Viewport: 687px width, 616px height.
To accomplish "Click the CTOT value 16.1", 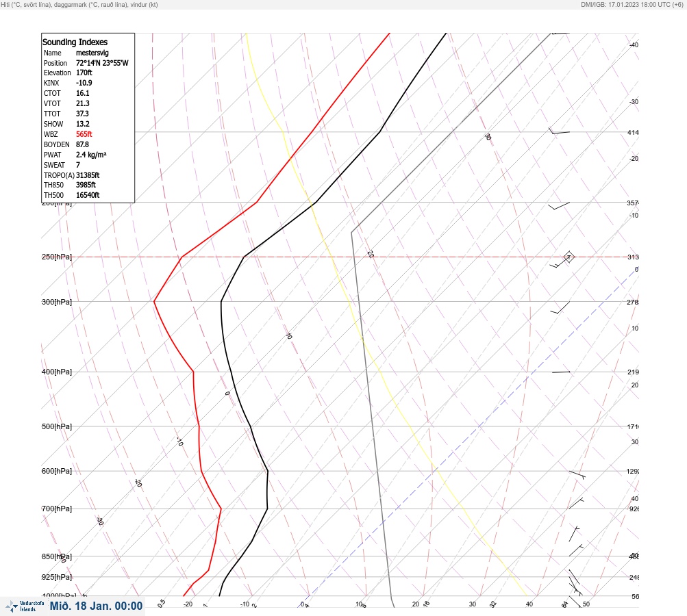I will (x=82, y=93).
